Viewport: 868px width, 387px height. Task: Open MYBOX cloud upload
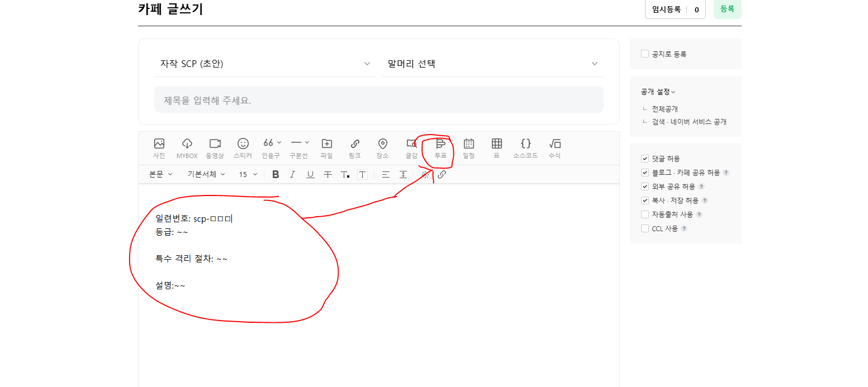(x=187, y=148)
